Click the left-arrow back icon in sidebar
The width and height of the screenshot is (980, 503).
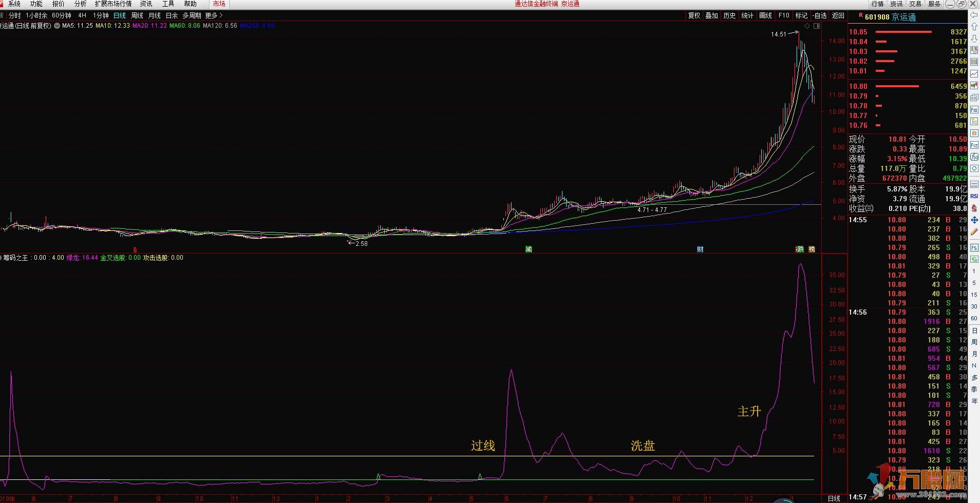coord(974,14)
